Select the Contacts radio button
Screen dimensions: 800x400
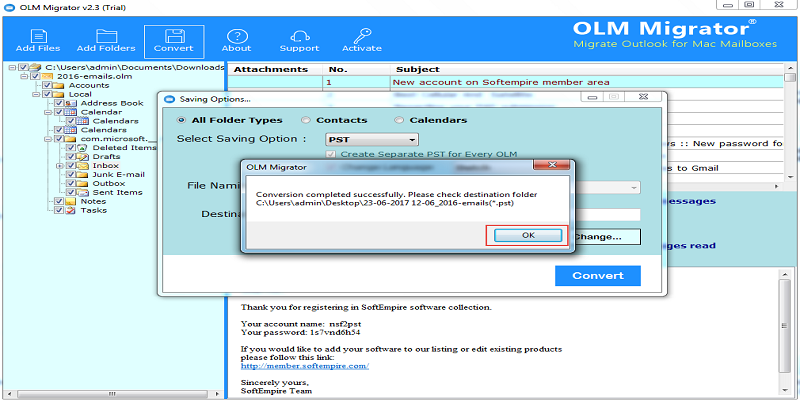coord(305,120)
